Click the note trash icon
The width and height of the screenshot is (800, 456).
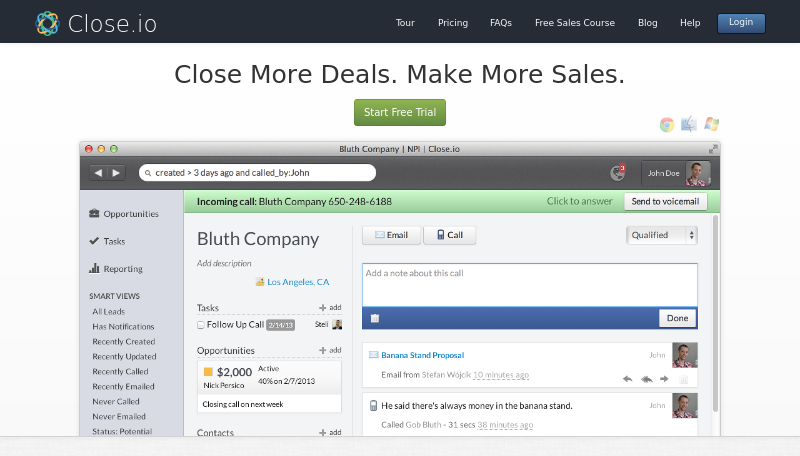tap(375, 318)
